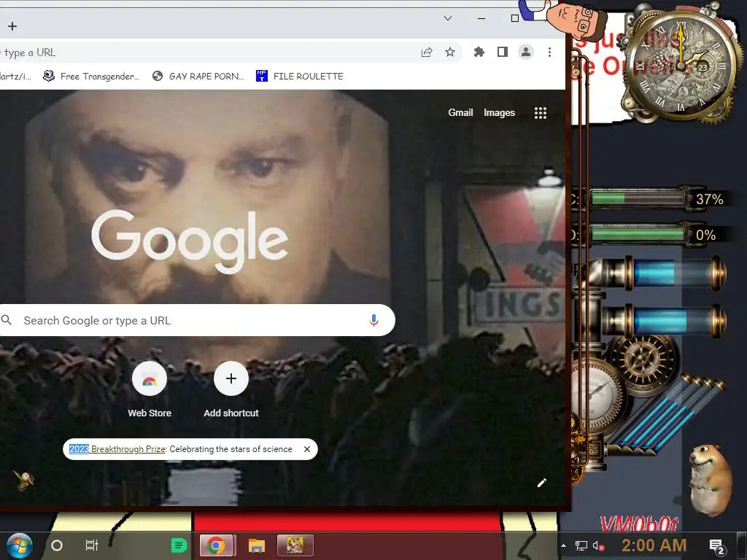Click the muted volume tray icon
747x560 pixels.
pos(599,545)
